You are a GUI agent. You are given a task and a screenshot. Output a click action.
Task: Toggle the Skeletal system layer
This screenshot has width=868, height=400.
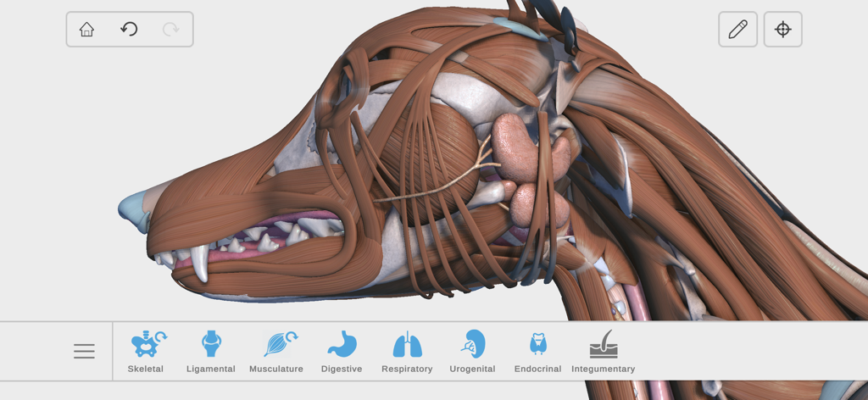[x=146, y=352]
